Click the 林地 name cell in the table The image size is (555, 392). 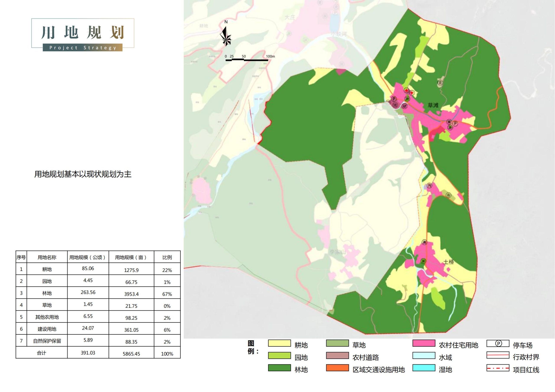pyautogui.click(x=47, y=293)
